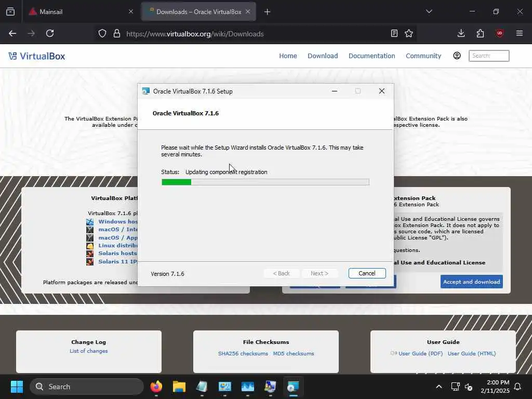
Task: Open the extensions puzzle icon
Action: point(480,33)
